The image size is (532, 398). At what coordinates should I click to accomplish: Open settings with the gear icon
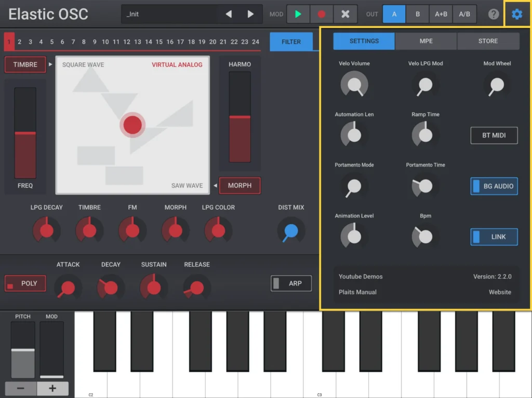point(517,14)
